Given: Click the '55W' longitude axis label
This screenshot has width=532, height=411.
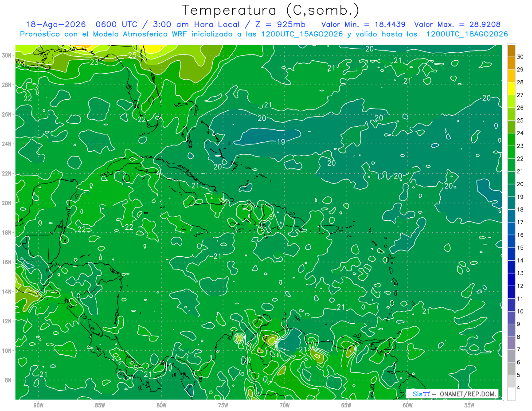Looking at the screenshot, I should point(469,405).
